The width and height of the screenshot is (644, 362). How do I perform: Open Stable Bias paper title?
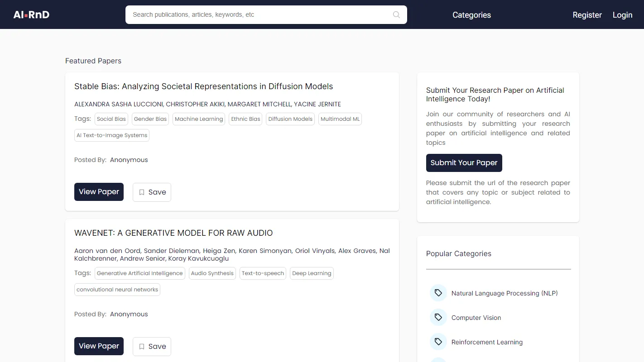[x=203, y=86]
